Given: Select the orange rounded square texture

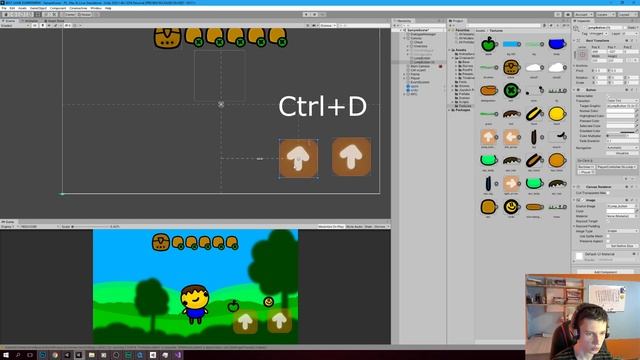Looking at the screenshot, I should 488,207.
